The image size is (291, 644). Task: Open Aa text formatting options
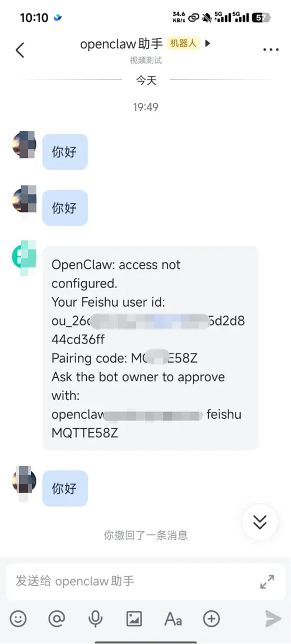173,619
